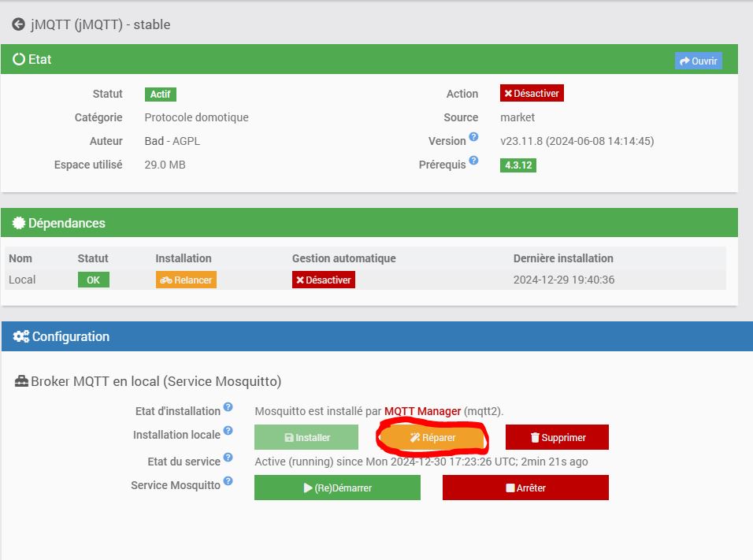Screen dimensions: 753x560
Task: Click the greyed Installer button
Action: 306,438
